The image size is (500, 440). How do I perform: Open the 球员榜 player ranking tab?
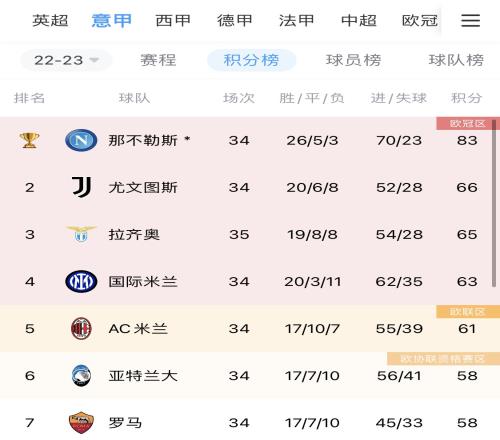click(353, 60)
